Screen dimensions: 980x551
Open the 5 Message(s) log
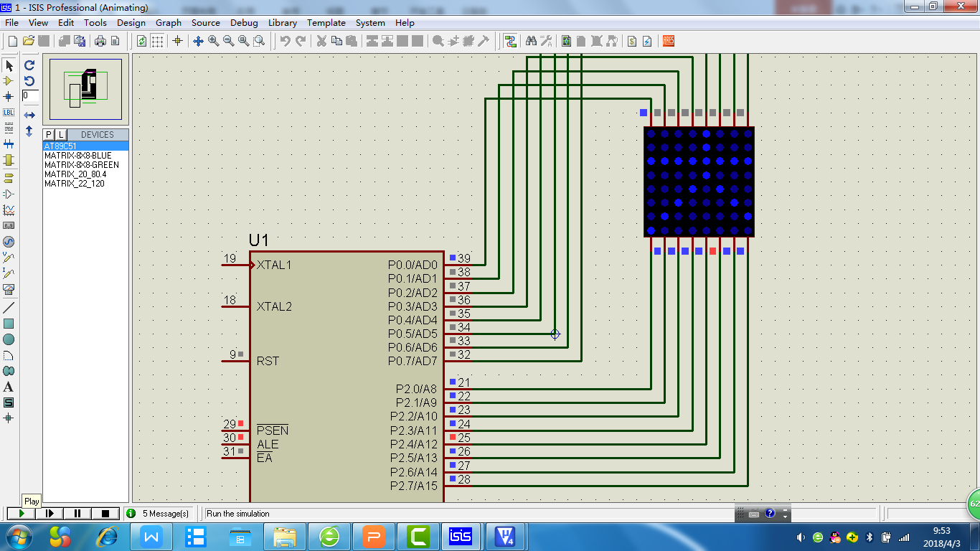pyautogui.click(x=158, y=513)
